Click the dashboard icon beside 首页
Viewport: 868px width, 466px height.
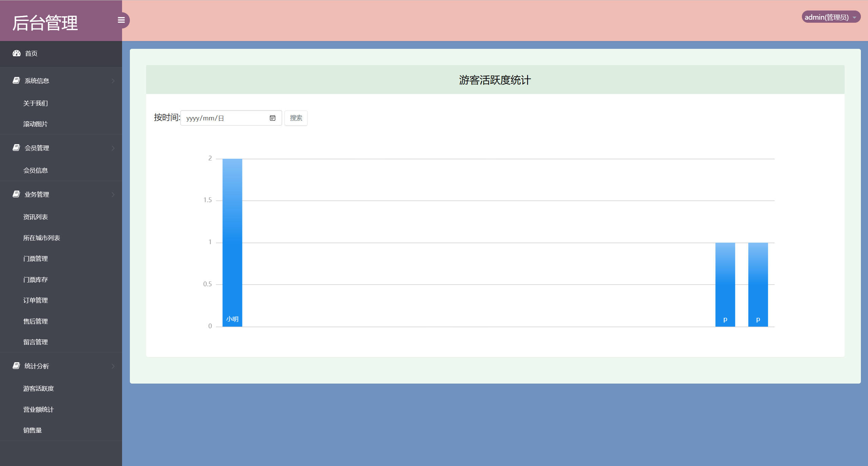(x=17, y=53)
